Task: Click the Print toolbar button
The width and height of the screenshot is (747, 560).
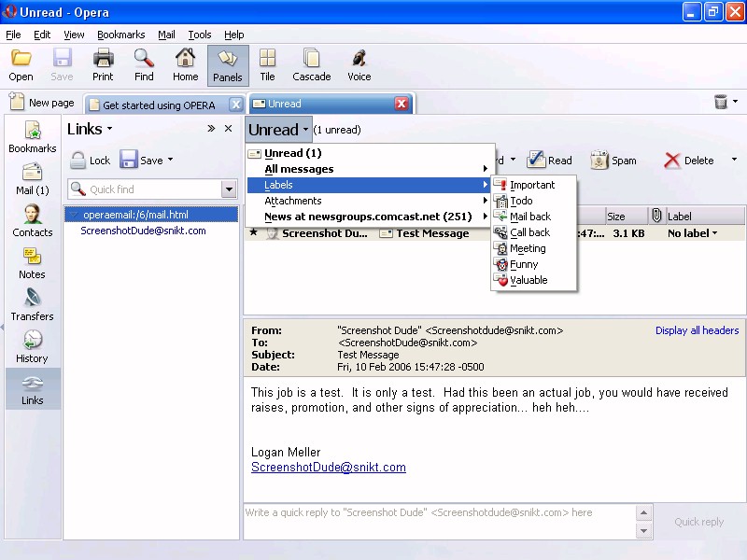Action: [x=103, y=65]
